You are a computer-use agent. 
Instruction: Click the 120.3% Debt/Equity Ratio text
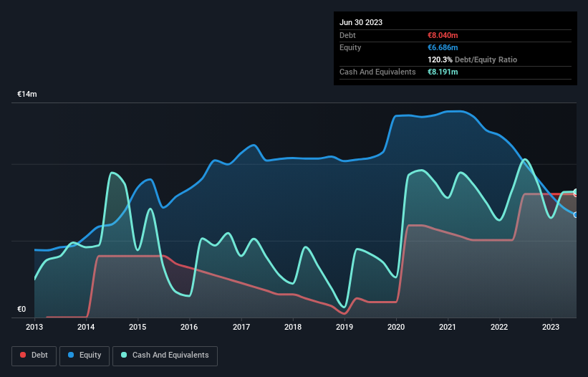click(472, 59)
